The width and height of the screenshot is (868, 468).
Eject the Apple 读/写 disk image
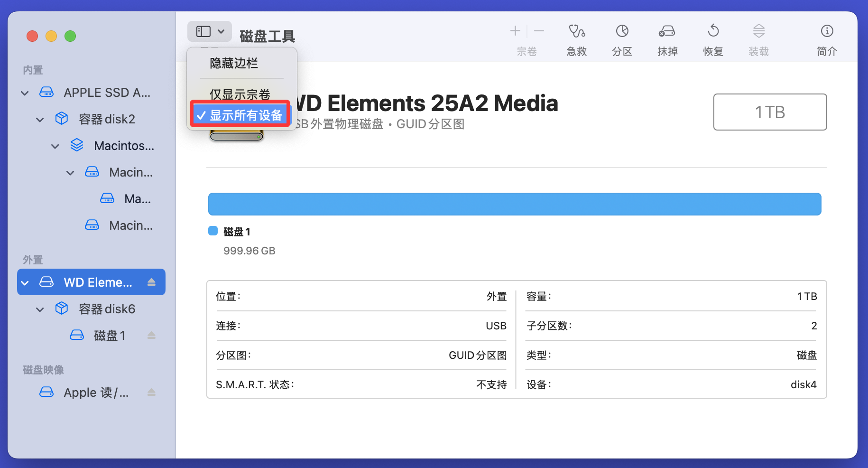coord(151,392)
